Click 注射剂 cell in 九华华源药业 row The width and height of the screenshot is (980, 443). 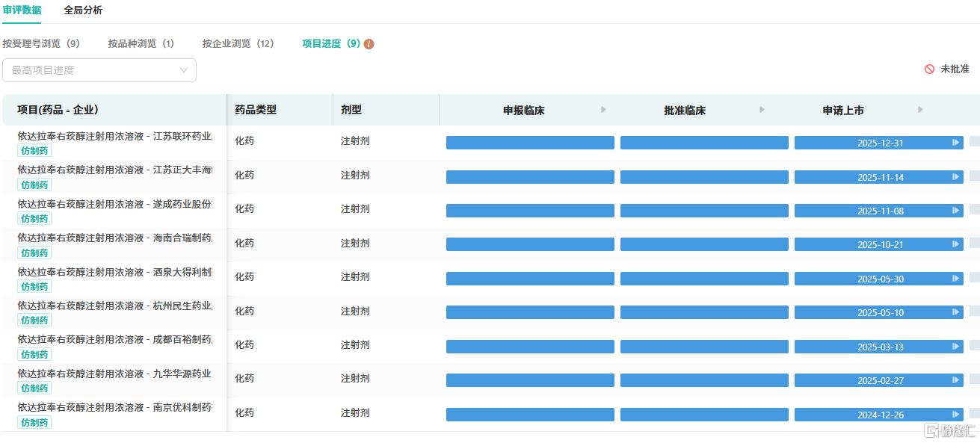point(355,378)
